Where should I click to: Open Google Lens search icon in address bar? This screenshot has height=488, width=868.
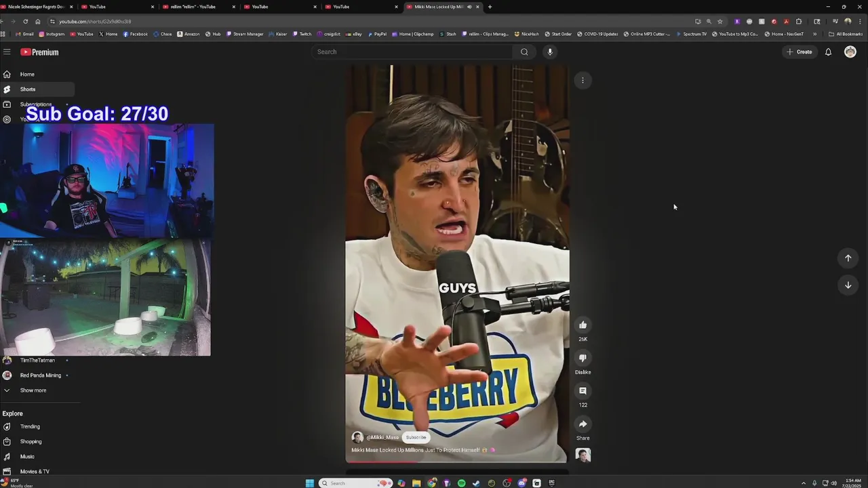709,21
